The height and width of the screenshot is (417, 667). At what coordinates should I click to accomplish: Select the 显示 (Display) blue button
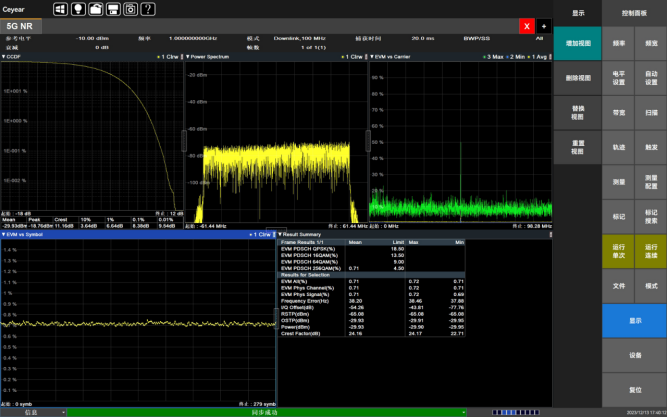click(634, 321)
